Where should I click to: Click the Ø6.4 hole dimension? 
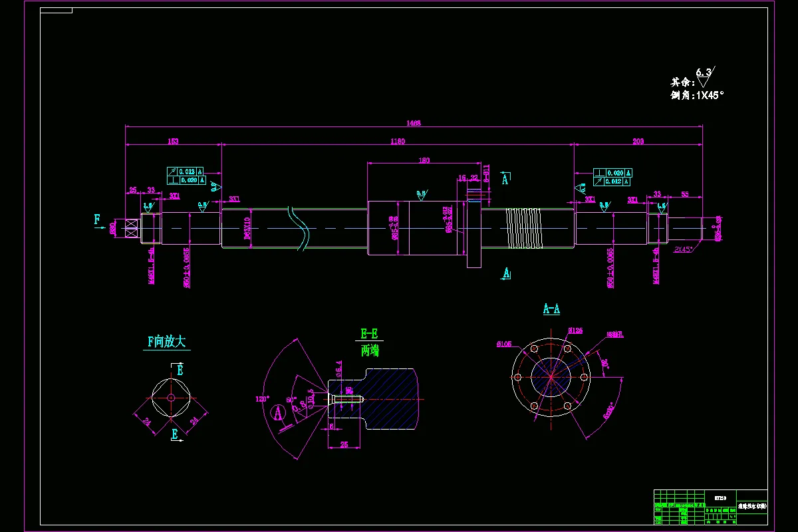coord(338,368)
